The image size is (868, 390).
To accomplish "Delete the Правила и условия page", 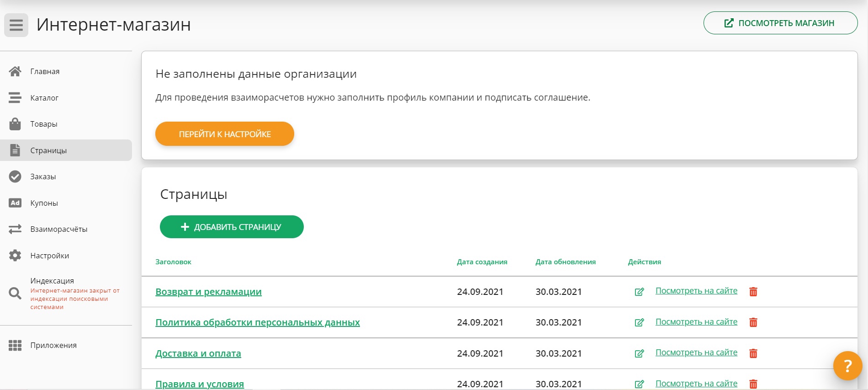I will [x=753, y=384].
